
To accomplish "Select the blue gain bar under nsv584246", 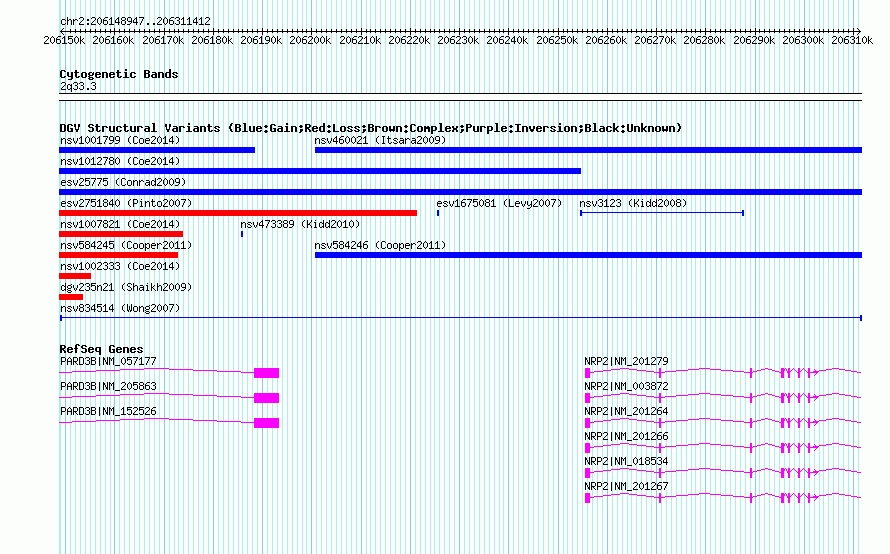I will tap(589, 255).
